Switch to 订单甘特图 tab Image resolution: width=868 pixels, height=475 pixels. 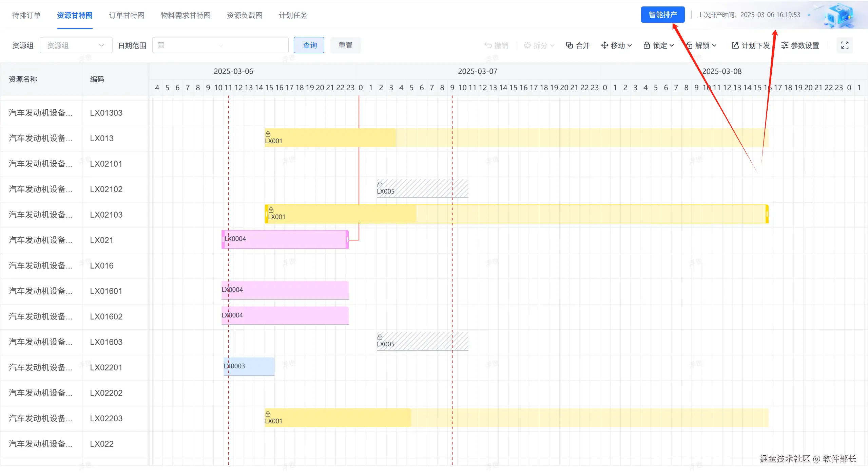(127, 15)
